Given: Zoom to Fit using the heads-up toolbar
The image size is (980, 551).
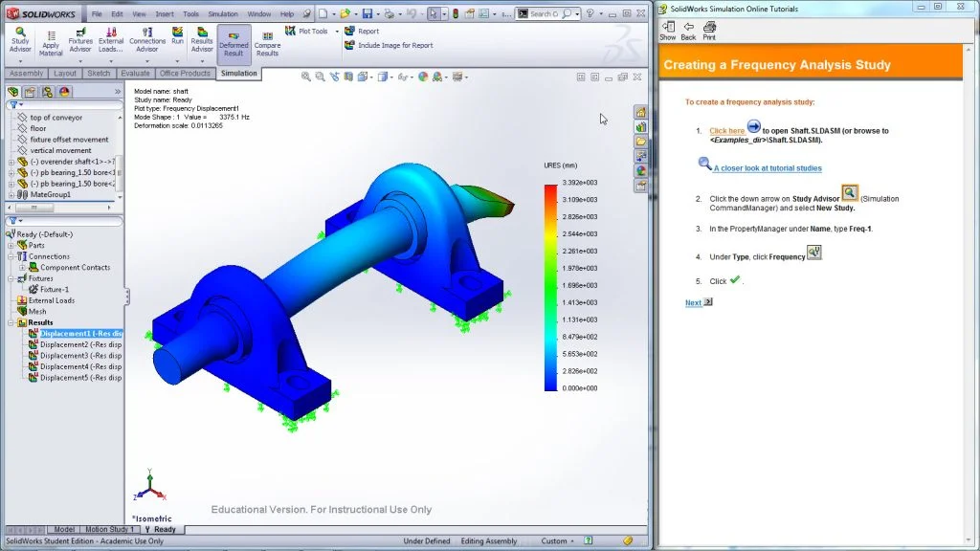Looking at the screenshot, I should coord(305,77).
